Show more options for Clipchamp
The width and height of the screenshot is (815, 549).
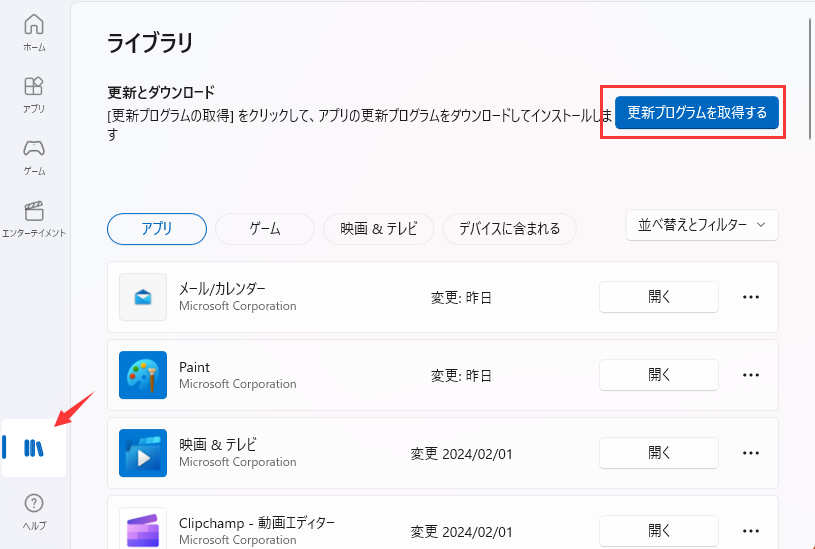click(x=751, y=531)
